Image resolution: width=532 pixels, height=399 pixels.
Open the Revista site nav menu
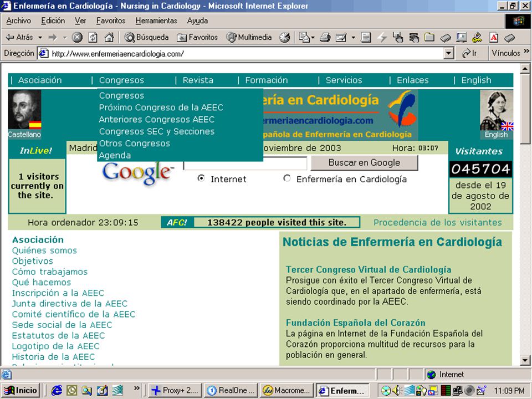(198, 80)
